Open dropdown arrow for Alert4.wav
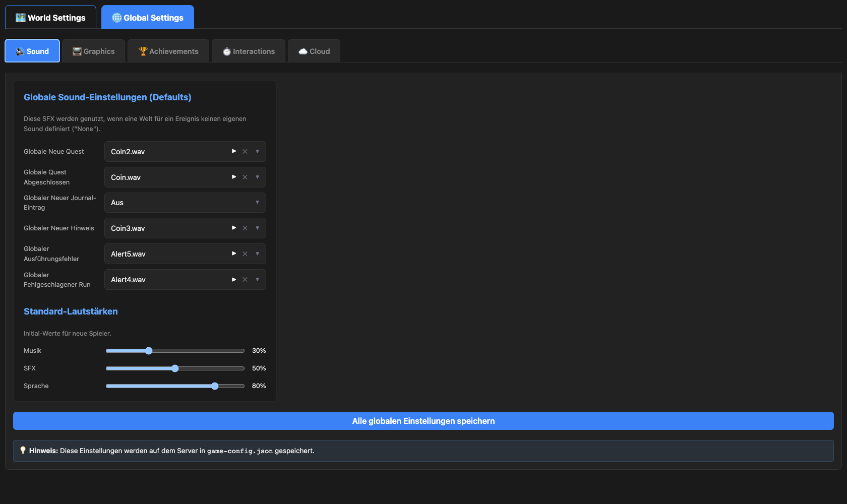This screenshot has width=847, height=504. pyautogui.click(x=257, y=279)
